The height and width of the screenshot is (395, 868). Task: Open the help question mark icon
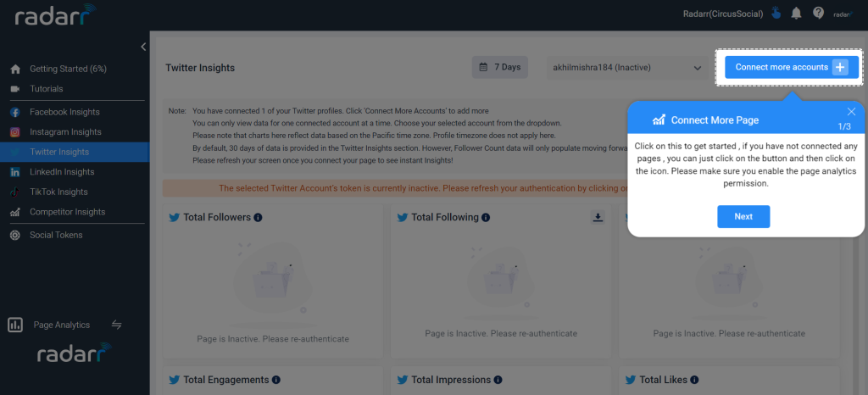click(x=818, y=13)
